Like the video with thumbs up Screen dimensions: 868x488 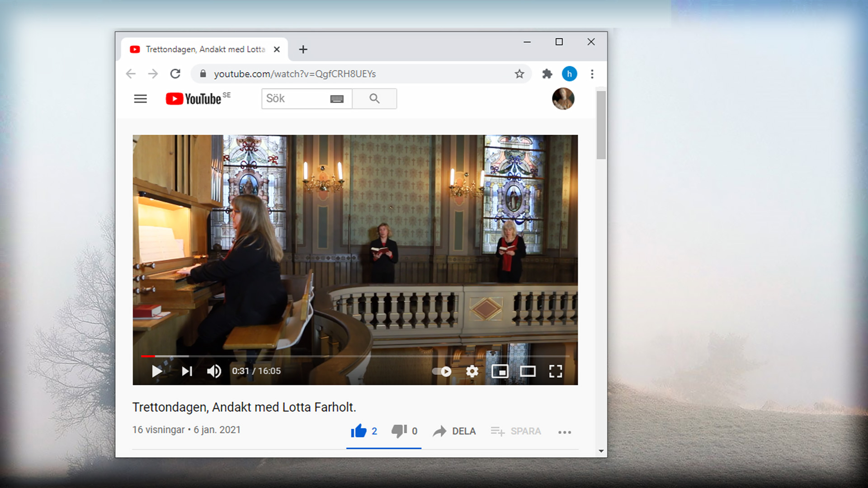point(359,431)
